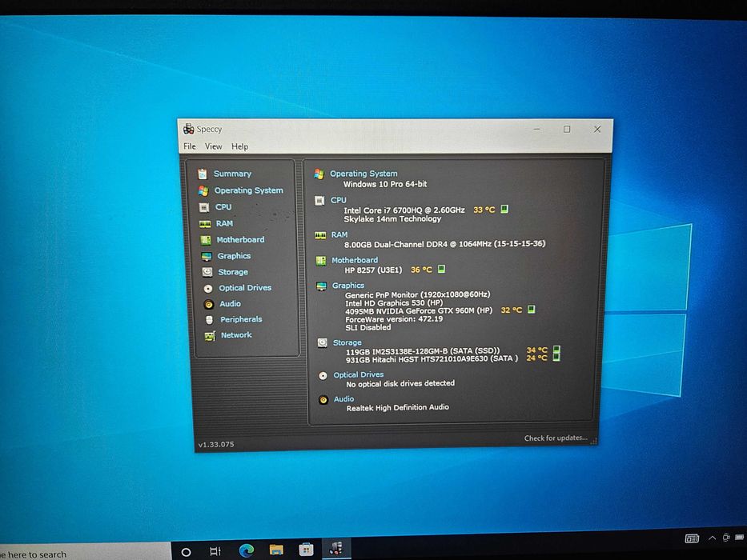Select text Intel Core i7 6700HQ @ 2.60GHz
Viewport: 747px width, 560px height.
click(404, 210)
